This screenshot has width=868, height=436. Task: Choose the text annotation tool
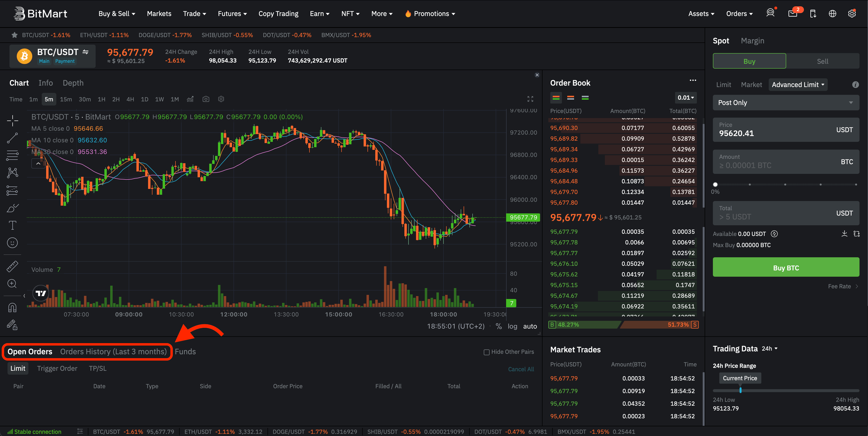(12, 225)
